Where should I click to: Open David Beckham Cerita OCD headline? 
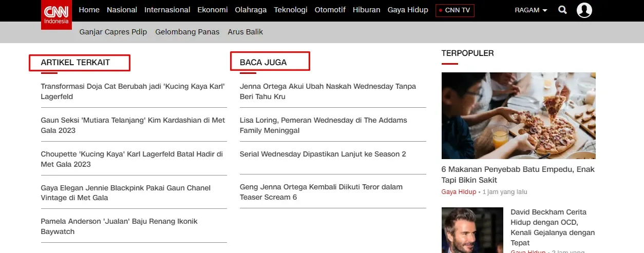click(x=553, y=227)
